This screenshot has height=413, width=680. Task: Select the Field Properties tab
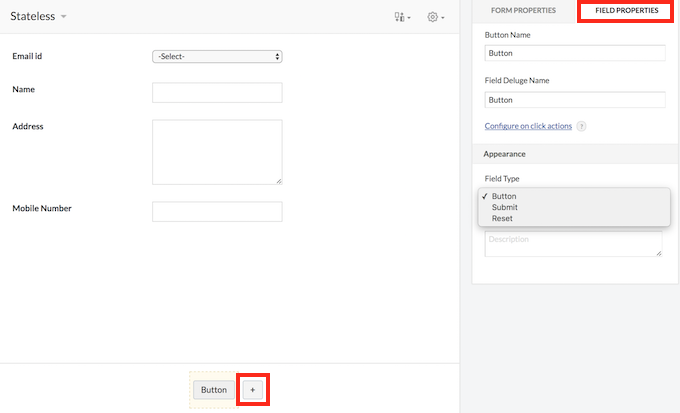coord(625,10)
